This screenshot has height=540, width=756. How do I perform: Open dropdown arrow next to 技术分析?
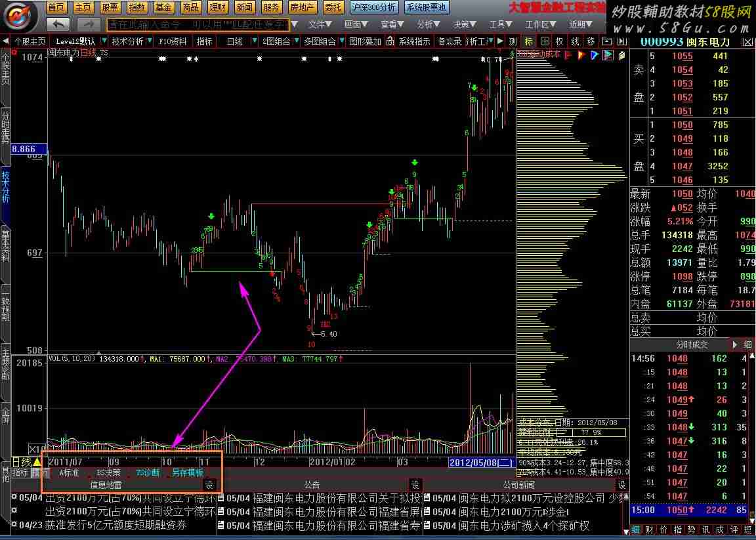pos(150,41)
